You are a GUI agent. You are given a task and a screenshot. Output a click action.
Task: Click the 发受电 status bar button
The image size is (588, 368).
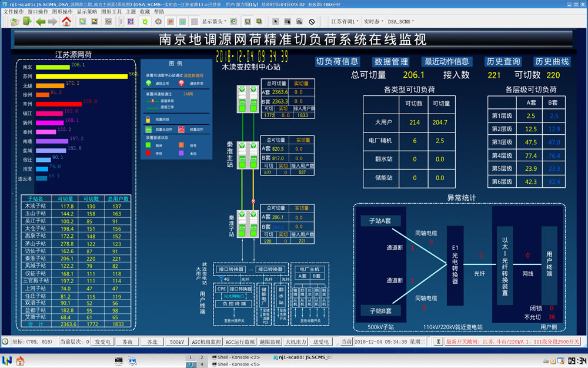[x=102, y=342]
